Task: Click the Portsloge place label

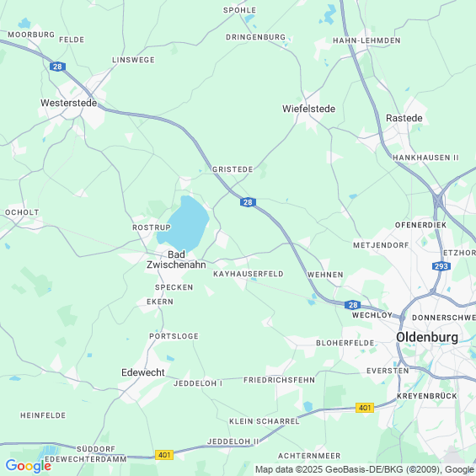Action: click(x=174, y=336)
